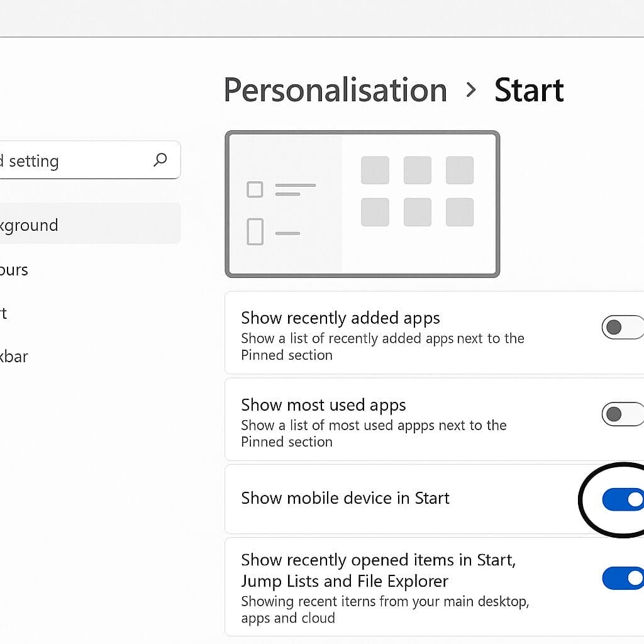The height and width of the screenshot is (644, 644).
Task: Go back via the Personalisation breadcrumb
Action: 335,90
